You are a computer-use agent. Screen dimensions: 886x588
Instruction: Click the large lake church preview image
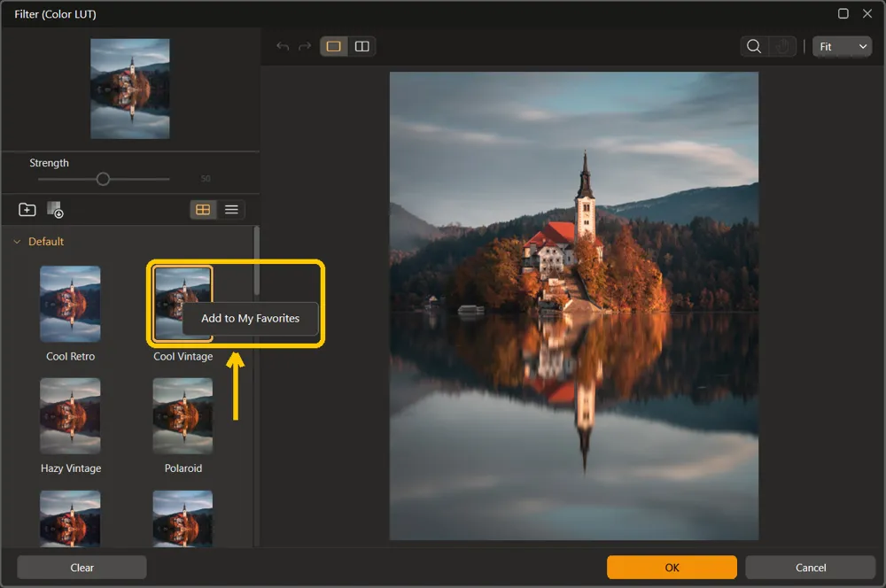(x=574, y=306)
